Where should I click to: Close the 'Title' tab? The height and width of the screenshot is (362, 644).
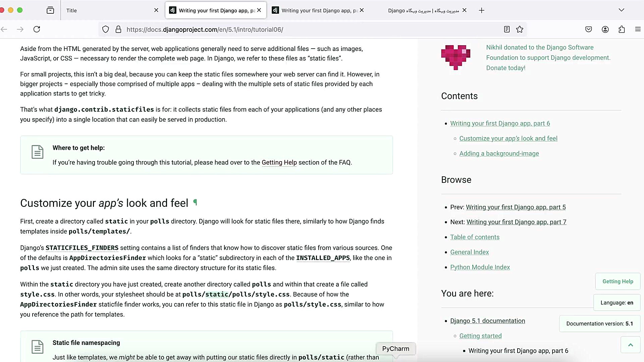156,10
